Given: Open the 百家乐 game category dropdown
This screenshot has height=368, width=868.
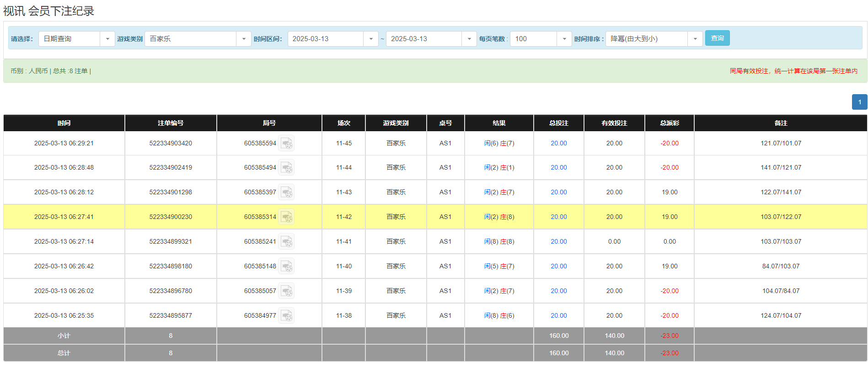Looking at the screenshot, I should [x=243, y=39].
